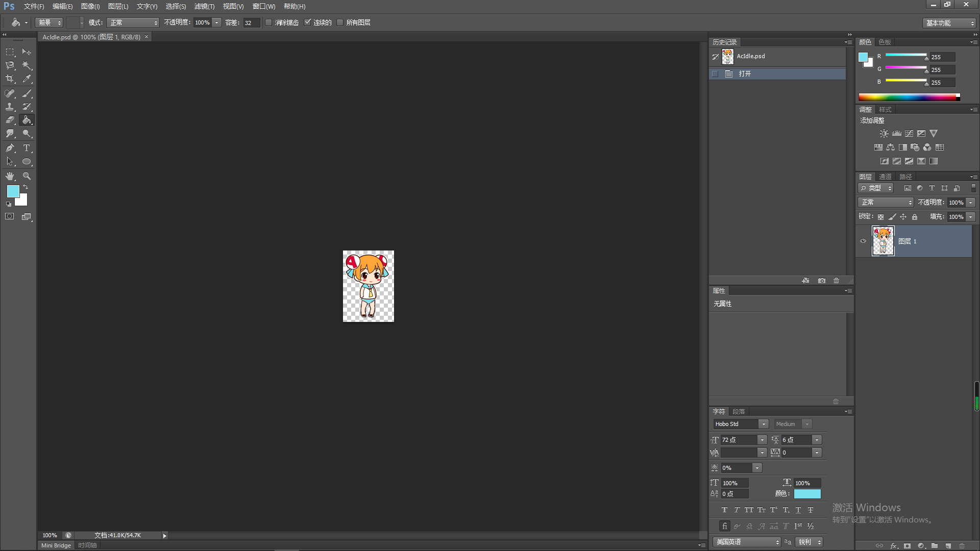Viewport: 980px width, 551px height.
Task: Select the Brush tool
Action: [x=27, y=93]
